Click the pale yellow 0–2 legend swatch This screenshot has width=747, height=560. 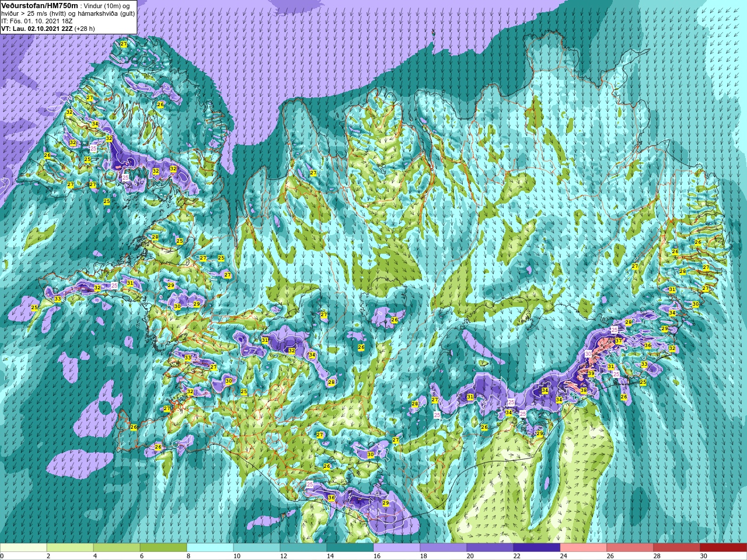[x=23, y=548]
